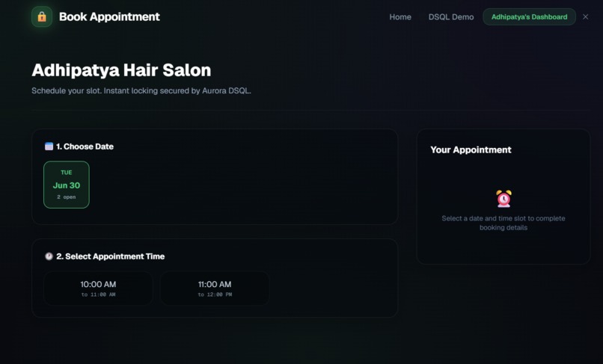Click 'Select a date and time slot' hint
Image resolution: width=603 pixels, height=364 pixels.
pos(503,223)
